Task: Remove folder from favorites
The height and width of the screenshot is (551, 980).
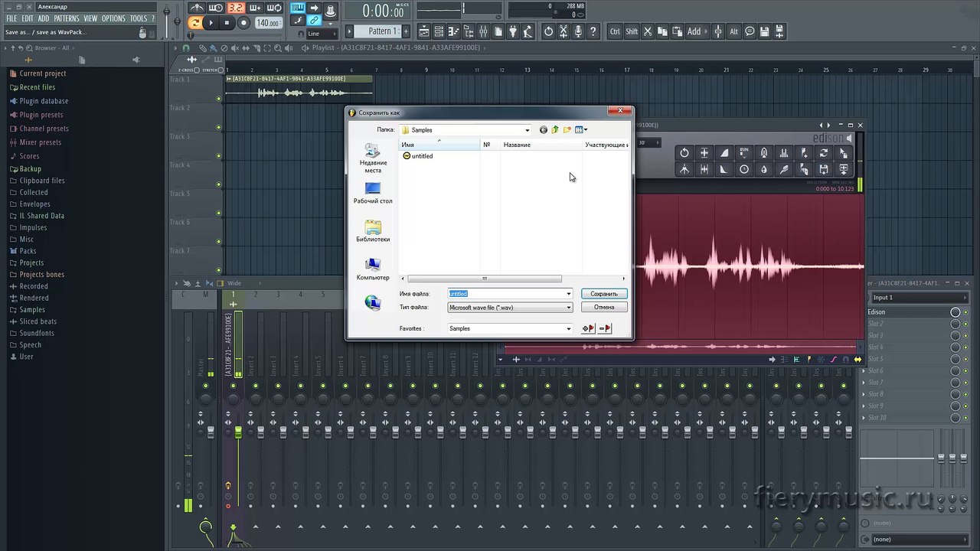Action: (605, 328)
